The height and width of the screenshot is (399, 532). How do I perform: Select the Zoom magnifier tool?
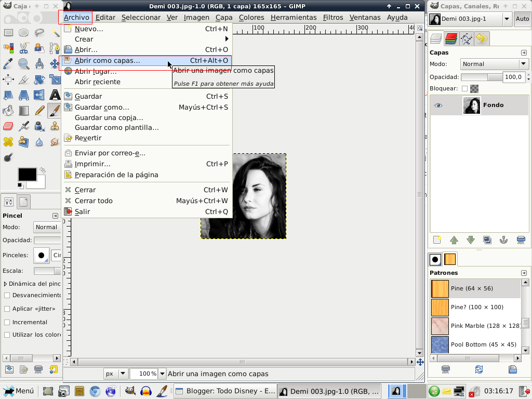pos(23,64)
